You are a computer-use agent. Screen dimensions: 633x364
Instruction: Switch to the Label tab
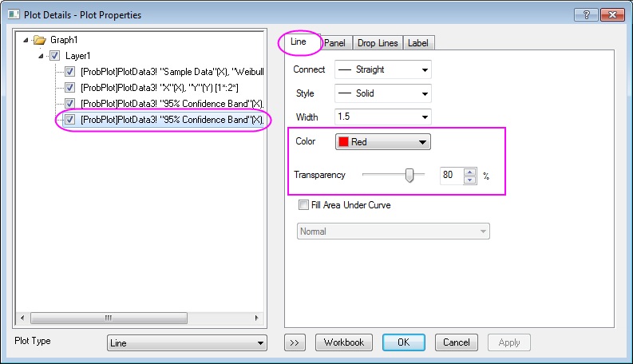417,43
